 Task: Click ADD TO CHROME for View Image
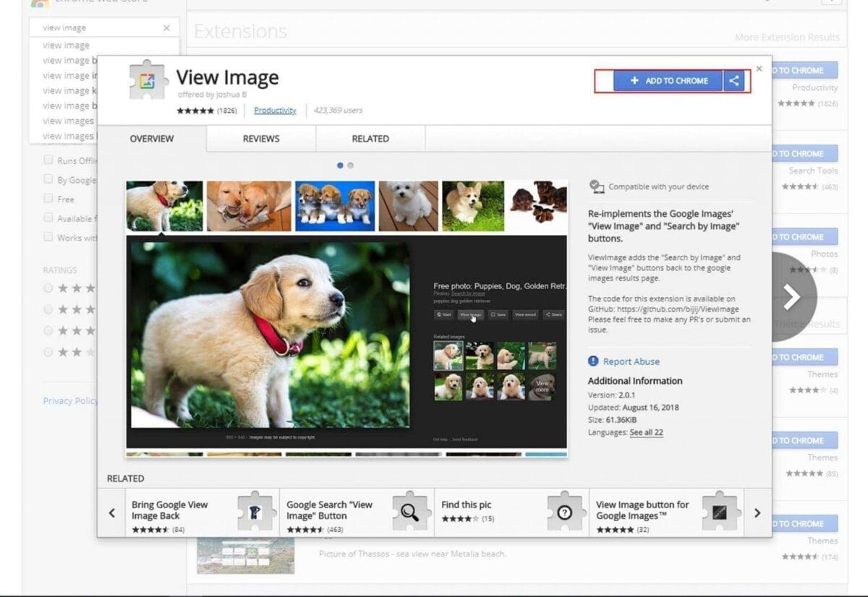tap(668, 81)
